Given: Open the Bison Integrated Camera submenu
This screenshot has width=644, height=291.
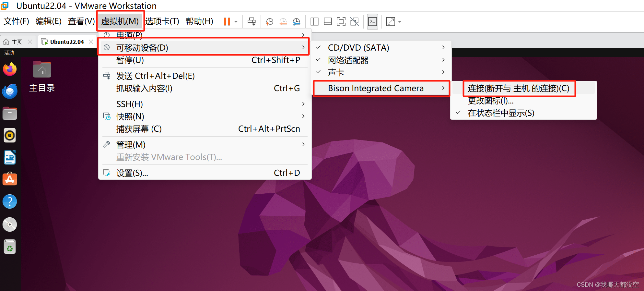Looking at the screenshot, I should (x=381, y=88).
